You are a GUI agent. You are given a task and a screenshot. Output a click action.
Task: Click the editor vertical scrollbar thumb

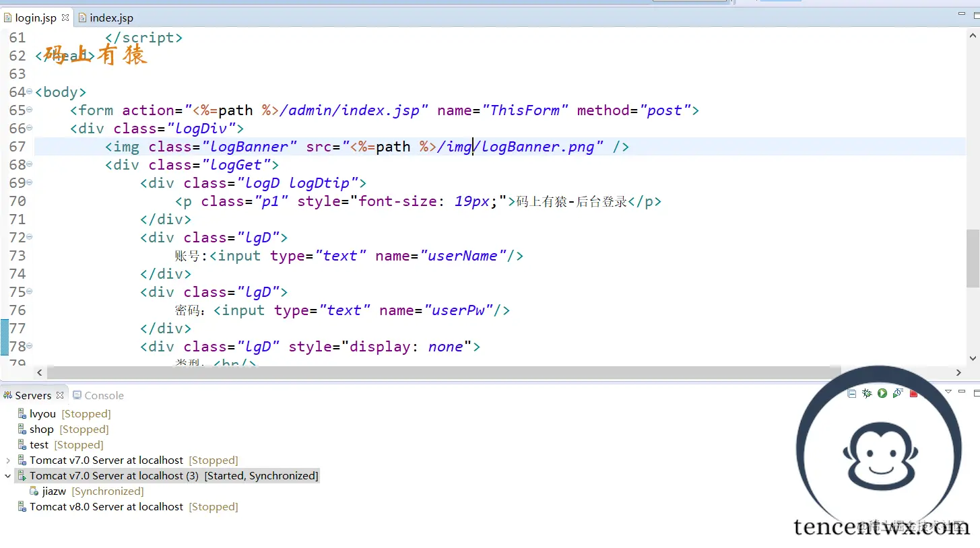973,258
